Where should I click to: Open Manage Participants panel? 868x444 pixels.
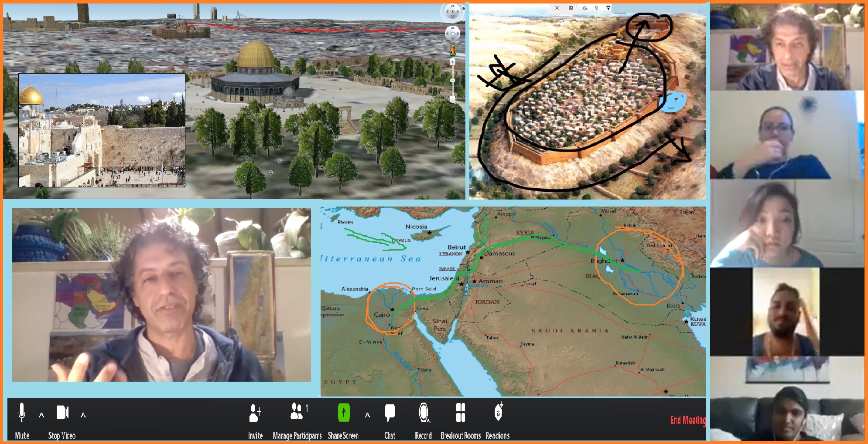[x=297, y=412]
